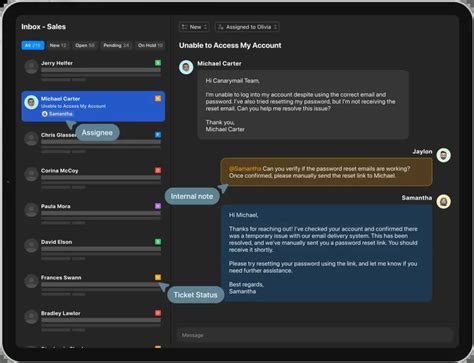Click David Elson's avatar icon
The height and width of the screenshot is (363, 474).
(31, 246)
